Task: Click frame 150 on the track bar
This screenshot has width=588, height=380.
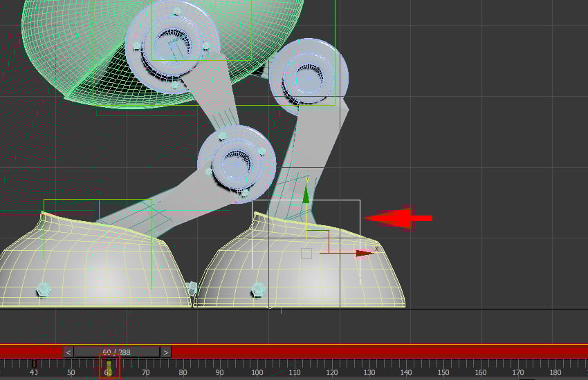Action: (x=443, y=372)
